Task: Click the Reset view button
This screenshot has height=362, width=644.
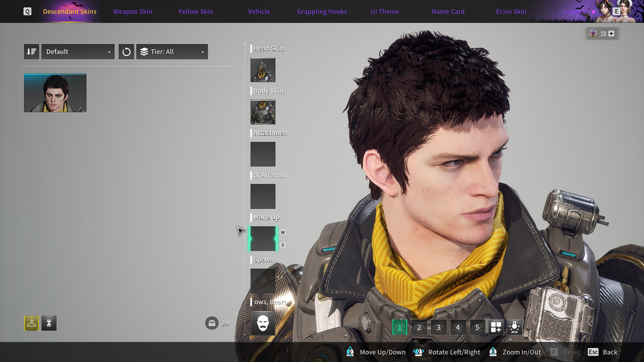Action: click(565, 352)
